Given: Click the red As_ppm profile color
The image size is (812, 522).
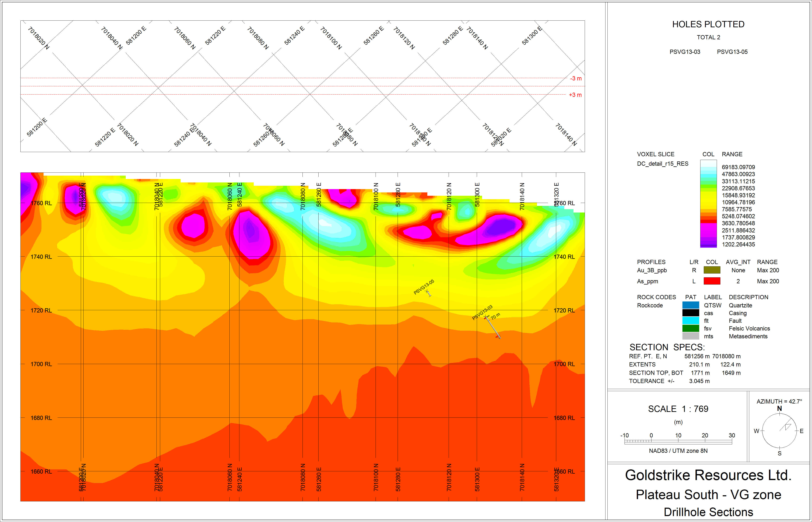Looking at the screenshot, I should (712, 281).
